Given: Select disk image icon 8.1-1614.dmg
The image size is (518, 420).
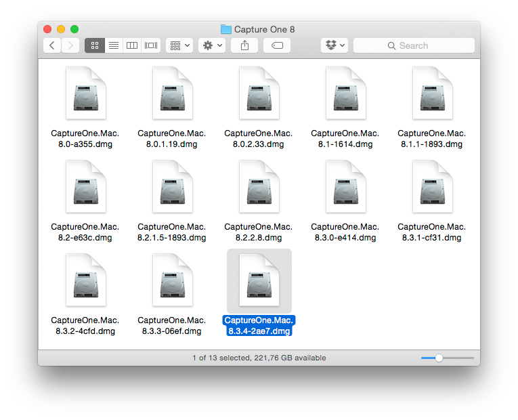Looking at the screenshot, I should pyautogui.click(x=346, y=93).
